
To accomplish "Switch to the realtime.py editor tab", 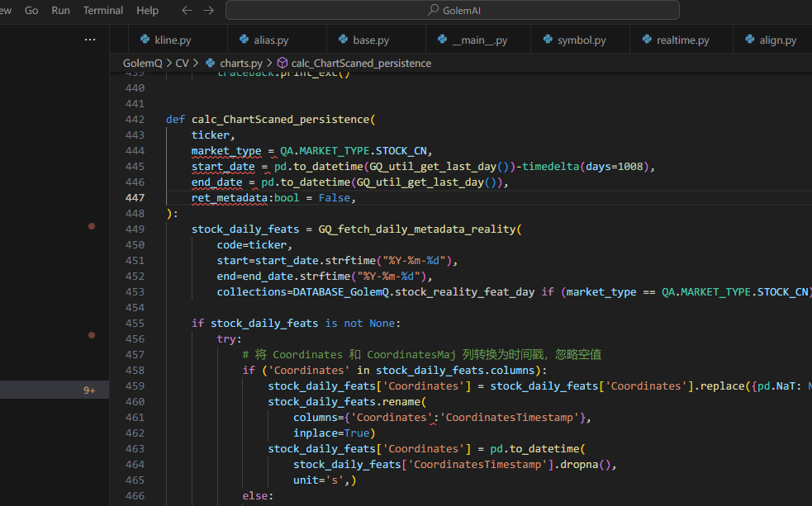I will coord(682,40).
